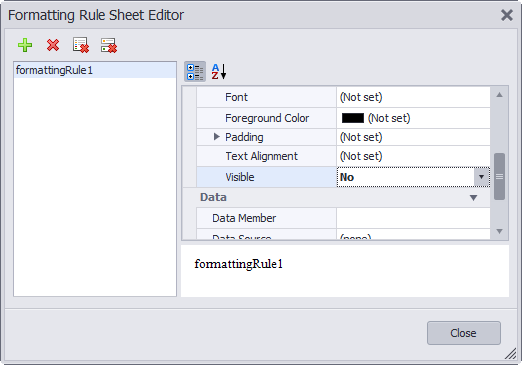Close the dialog with the title bar X
522x365 pixels.
pos(507,15)
